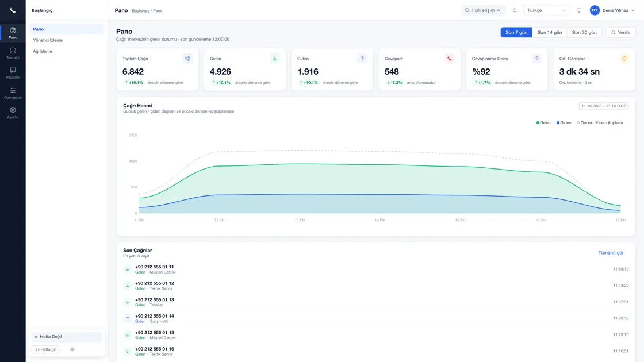
Task: Select call row +90 212 555 01 13
Action: (376, 302)
